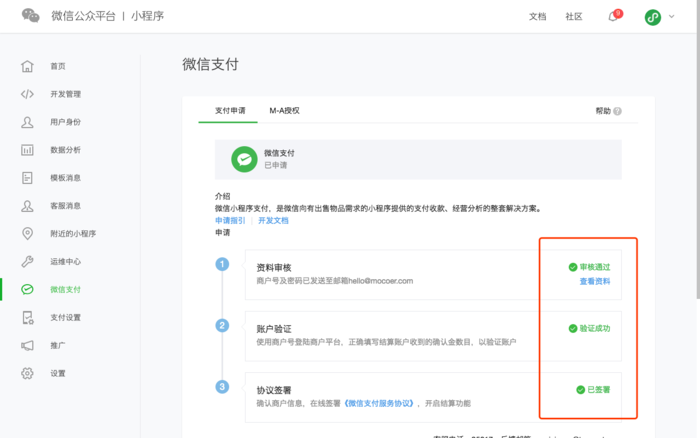Click the 运维中心 wrench icon
This screenshot has width=700, height=438.
tap(27, 261)
